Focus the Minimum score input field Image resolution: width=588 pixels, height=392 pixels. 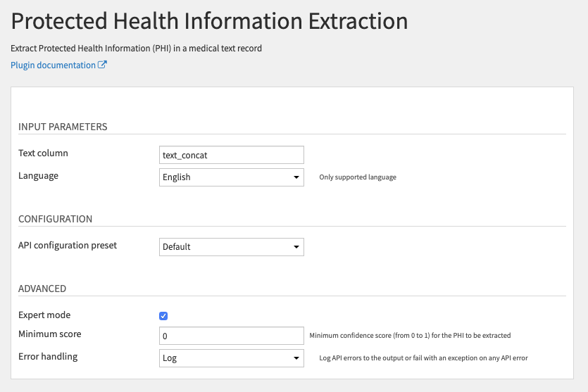232,336
